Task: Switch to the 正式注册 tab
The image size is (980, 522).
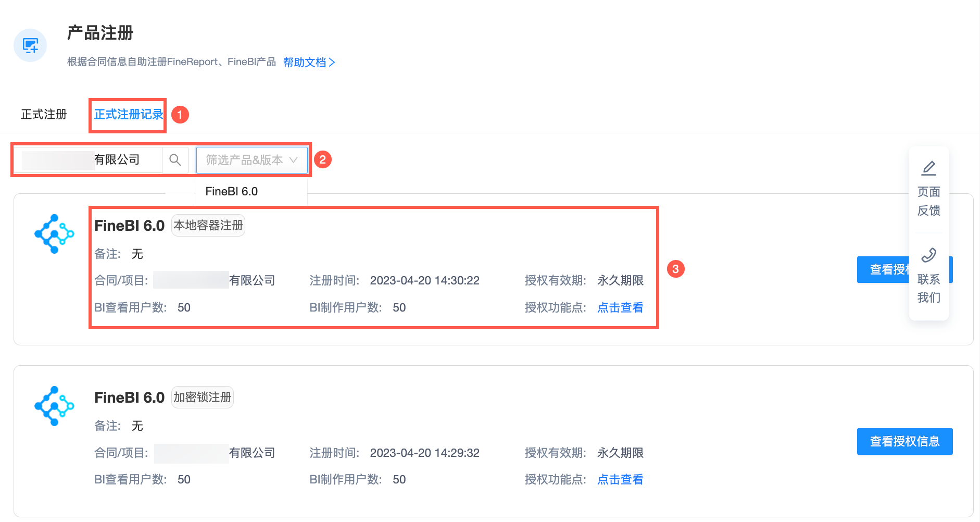Action: pos(44,115)
